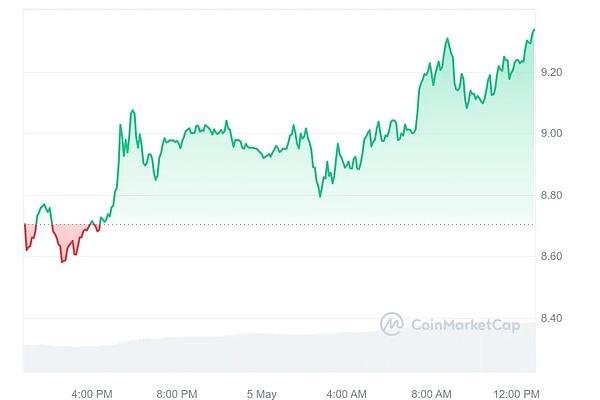Click the CoinMarketCap watermark text

click(464, 323)
